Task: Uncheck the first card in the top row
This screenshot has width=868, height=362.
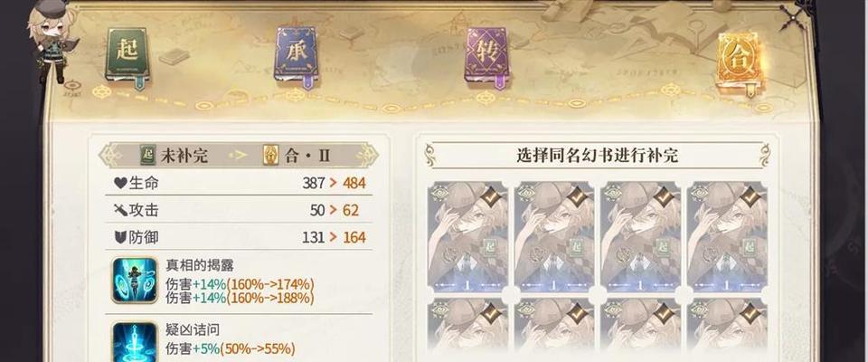Action: [x=467, y=237]
